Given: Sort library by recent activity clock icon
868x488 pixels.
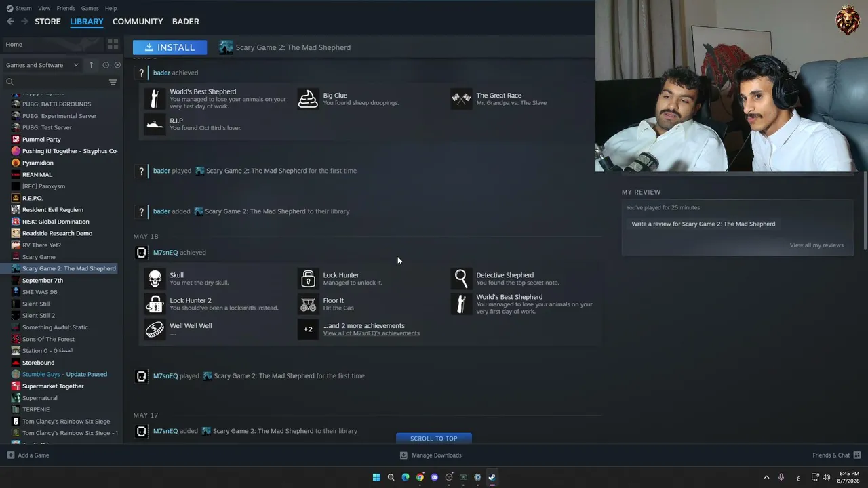Looking at the screenshot, I should (106, 65).
